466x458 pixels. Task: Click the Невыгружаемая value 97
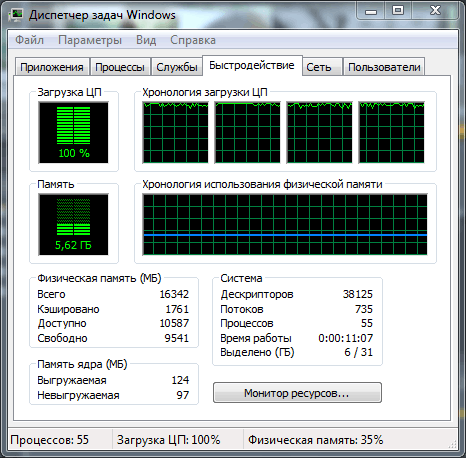183,395
